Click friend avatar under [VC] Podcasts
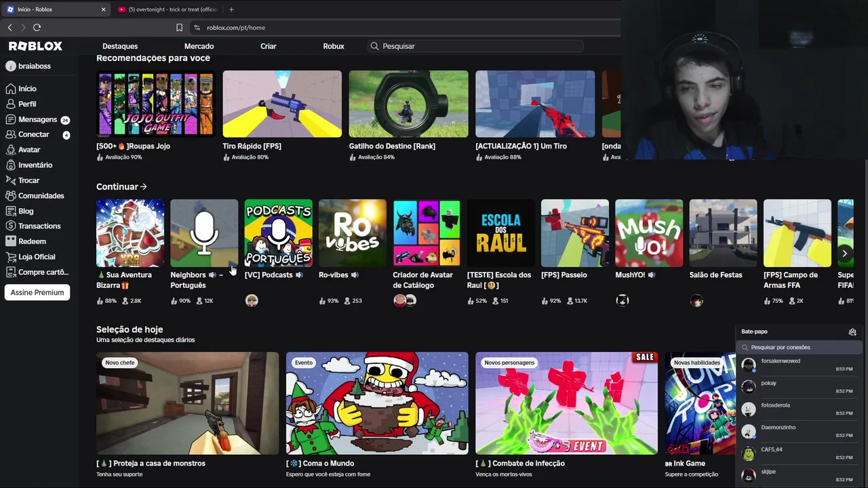The width and height of the screenshot is (868, 488). [x=252, y=300]
